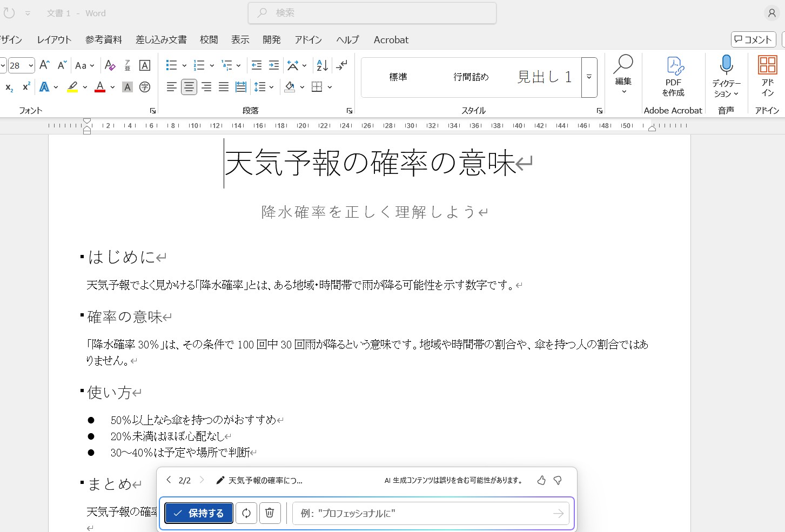
Task: Expand the styles gallery
Action: point(589,77)
